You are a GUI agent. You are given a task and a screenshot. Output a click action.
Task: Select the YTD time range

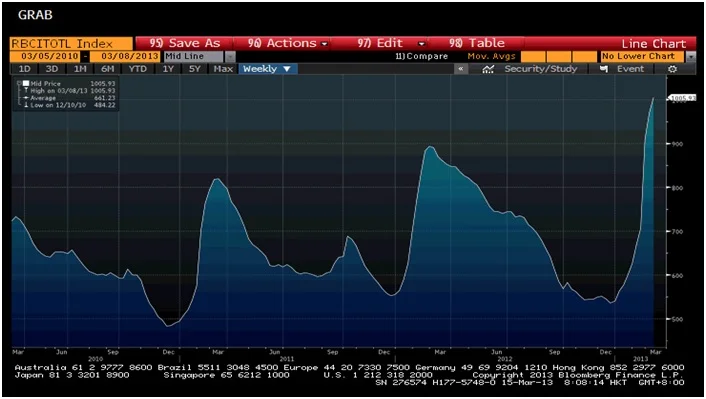(137, 69)
